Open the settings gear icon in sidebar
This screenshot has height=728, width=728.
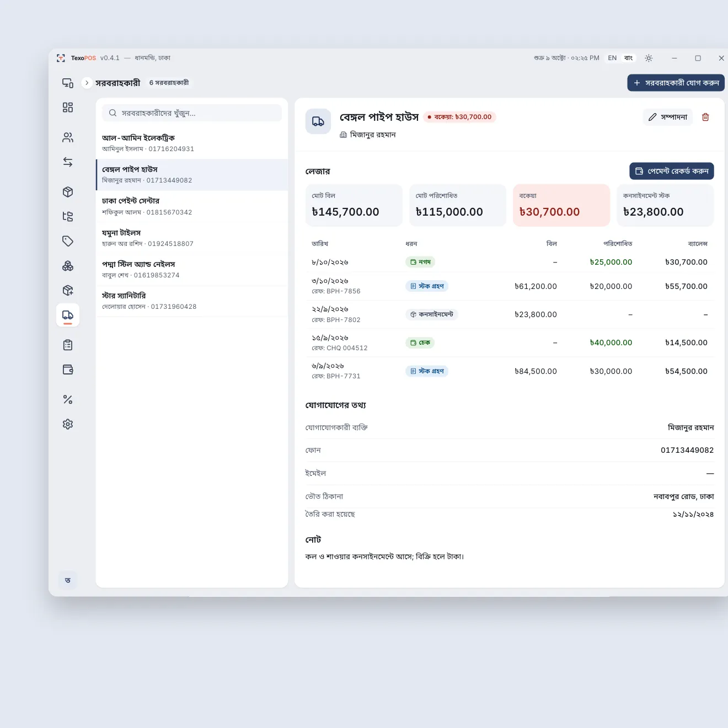68,424
